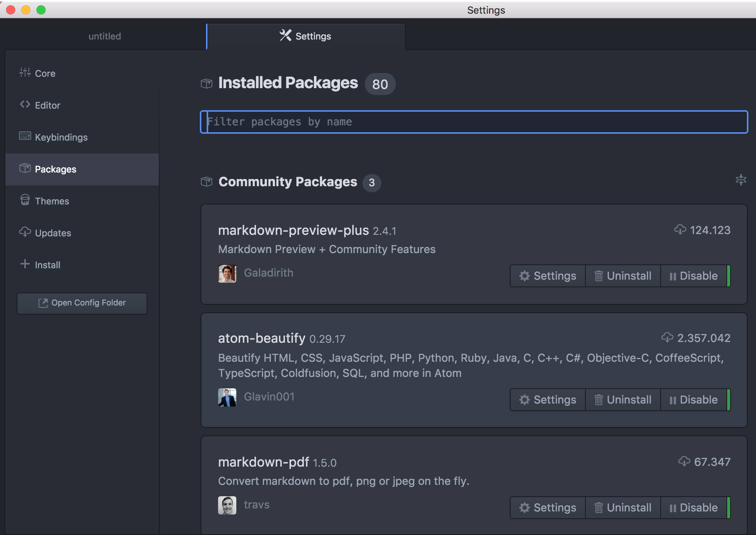Open the Updates panel
The image size is (756, 535).
point(82,233)
